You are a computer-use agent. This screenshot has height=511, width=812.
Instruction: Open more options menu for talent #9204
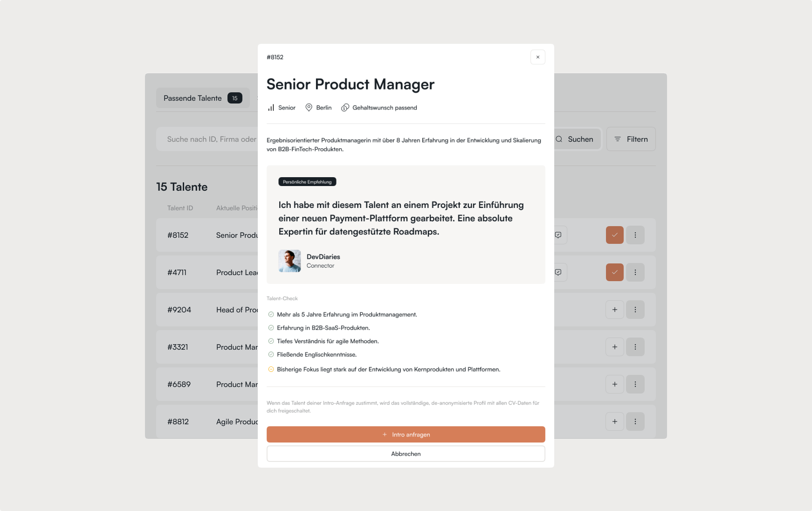coord(635,310)
